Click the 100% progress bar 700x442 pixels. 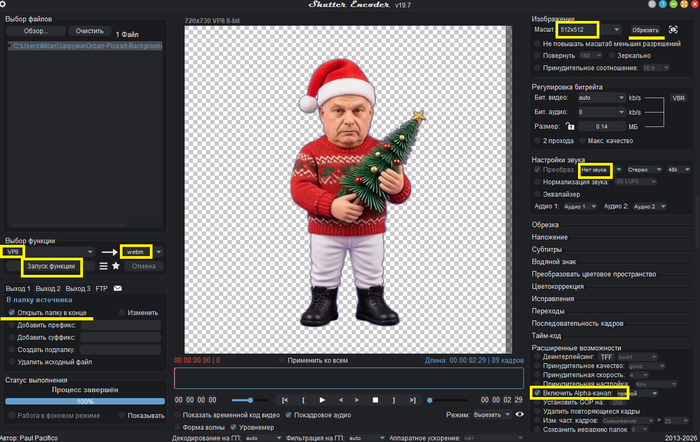[85, 401]
